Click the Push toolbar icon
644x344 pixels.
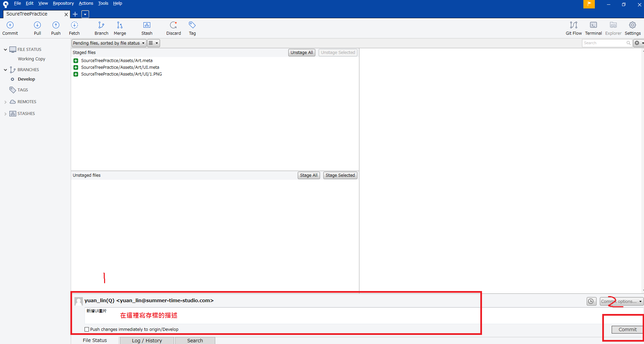pyautogui.click(x=56, y=25)
